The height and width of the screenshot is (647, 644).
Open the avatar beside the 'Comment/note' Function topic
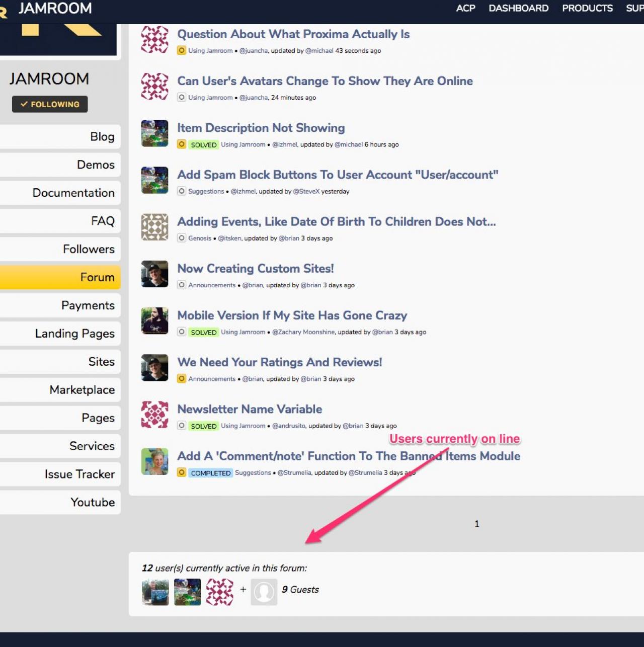(x=155, y=461)
